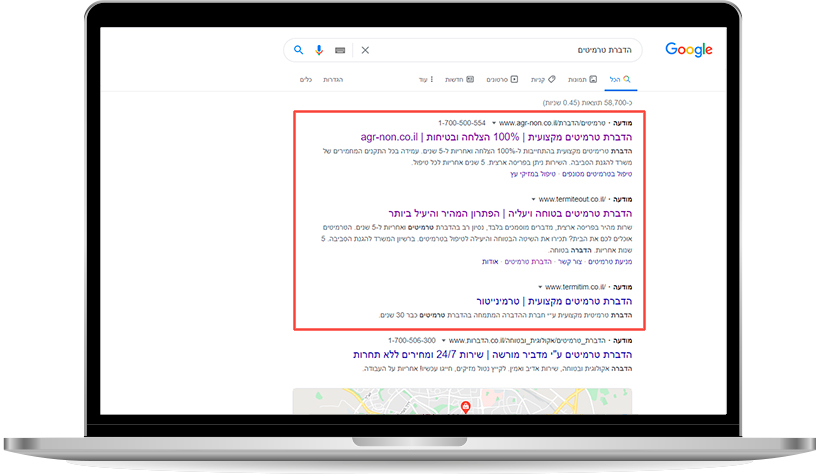Open the צור קשר sitelink

pyautogui.click(x=570, y=262)
